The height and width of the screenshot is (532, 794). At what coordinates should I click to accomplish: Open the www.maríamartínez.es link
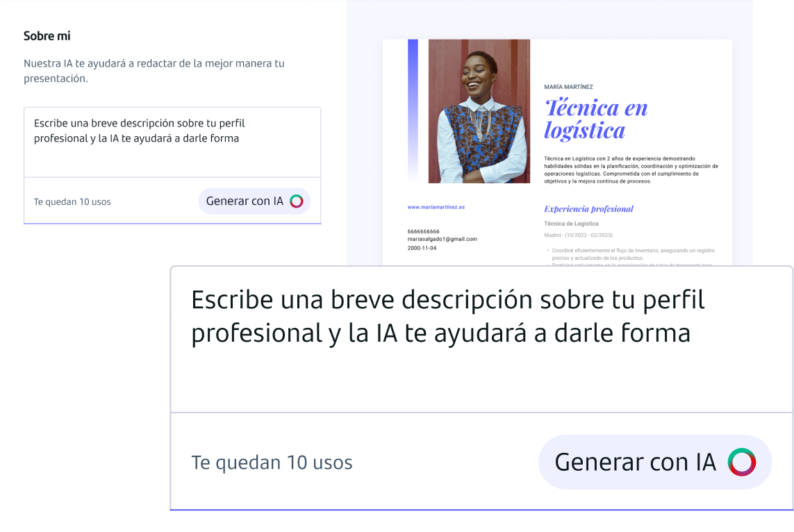[x=438, y=206]
